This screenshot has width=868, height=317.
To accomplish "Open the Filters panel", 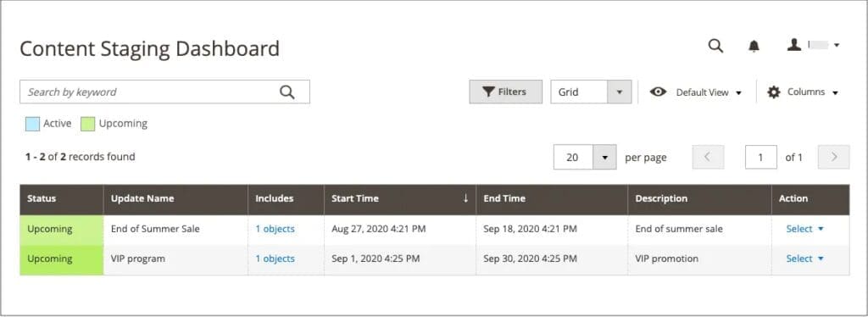I will click(505, 92).
